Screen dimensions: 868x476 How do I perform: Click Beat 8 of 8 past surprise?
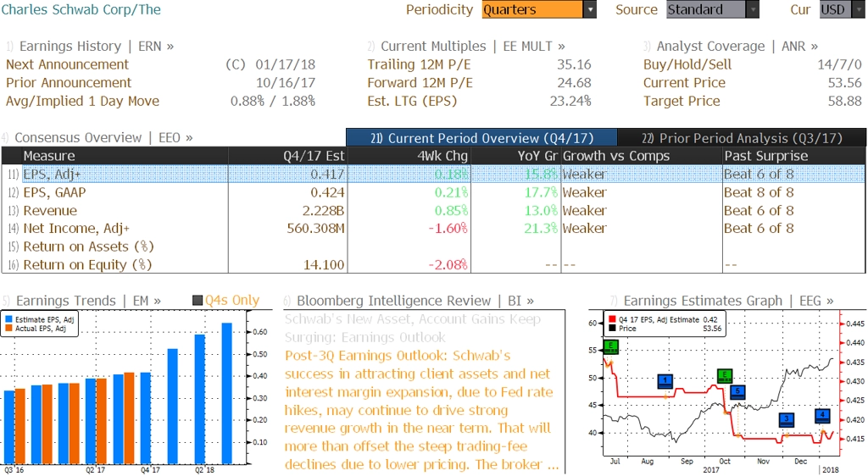759,191
